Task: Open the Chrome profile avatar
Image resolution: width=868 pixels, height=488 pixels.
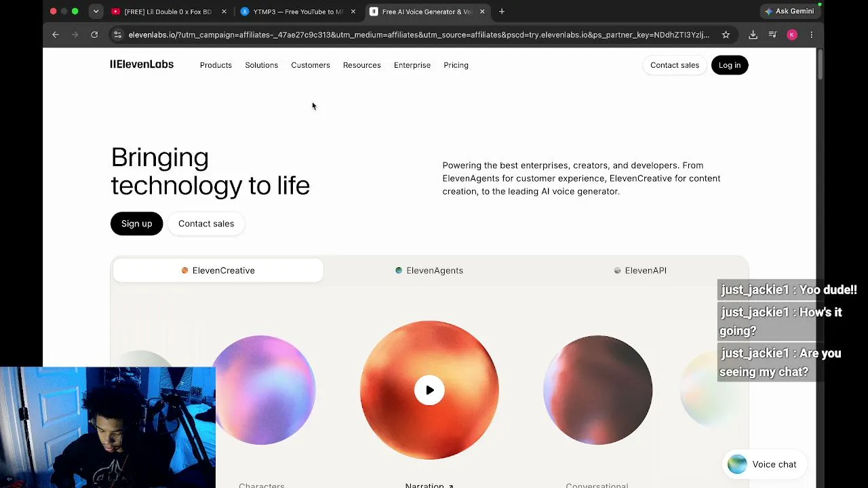Action: pos(792,35)
